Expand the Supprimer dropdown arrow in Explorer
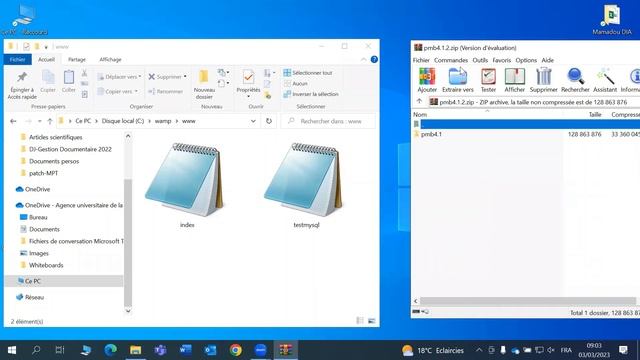Image resolution: width=640 pixels, height=360 pixels. 185,77
